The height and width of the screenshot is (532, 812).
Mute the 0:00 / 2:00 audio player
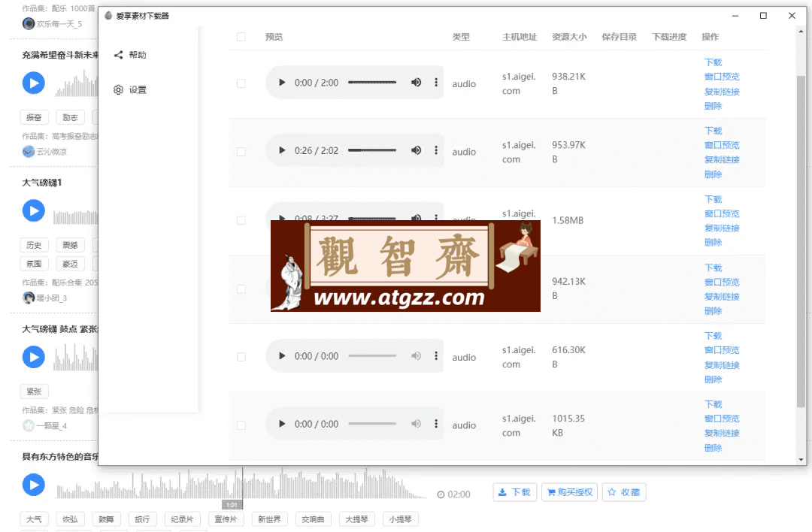[416, 83]
